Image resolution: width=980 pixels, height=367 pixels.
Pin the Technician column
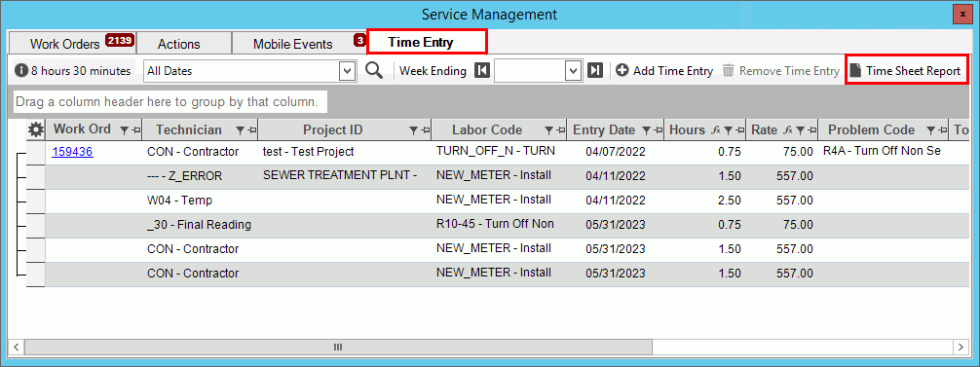pyautogui.click(x=251, y=130)
